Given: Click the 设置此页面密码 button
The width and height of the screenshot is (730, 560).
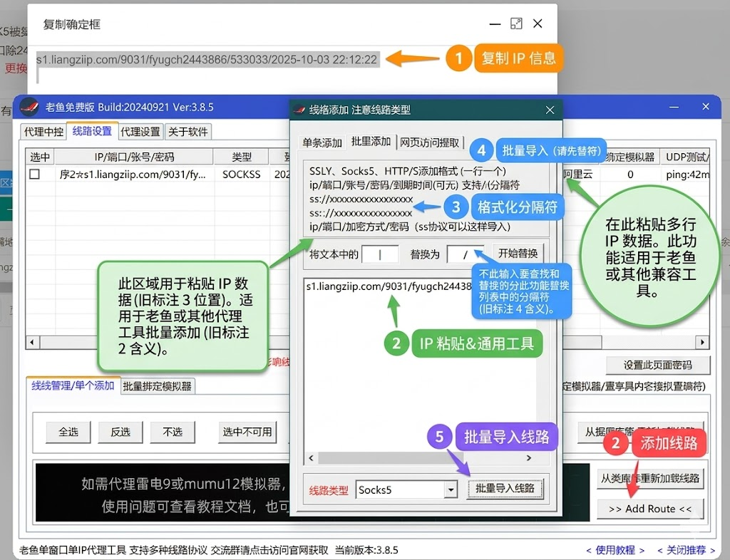Looking at the screenshot, I should pos(658,365).
